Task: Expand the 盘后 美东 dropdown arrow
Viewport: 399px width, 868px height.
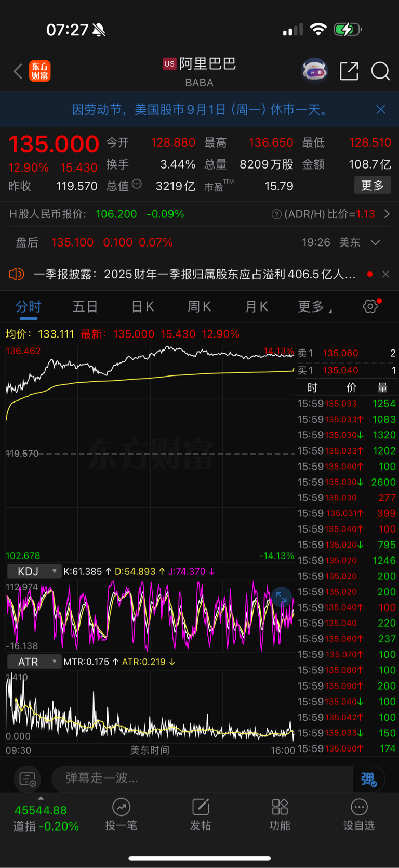Action: pos(376,242)
